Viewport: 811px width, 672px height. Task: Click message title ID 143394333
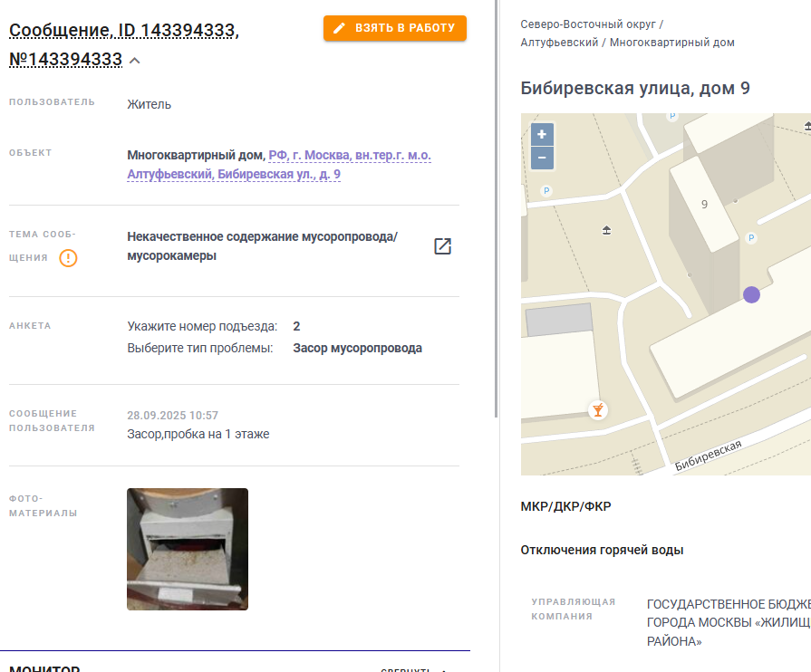pyautogui.click(x=124, y=44)
